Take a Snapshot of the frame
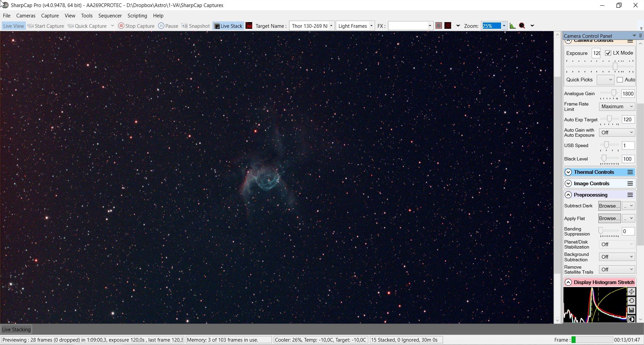Viewport: 644px width, 345px height. (x=196, y=26)
